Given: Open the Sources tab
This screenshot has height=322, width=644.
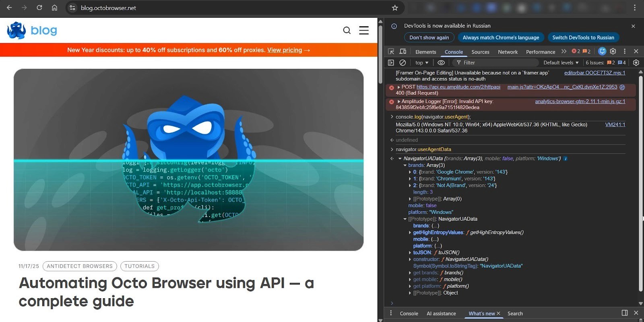Looking at the screenshot, I should tap(480, 52).
